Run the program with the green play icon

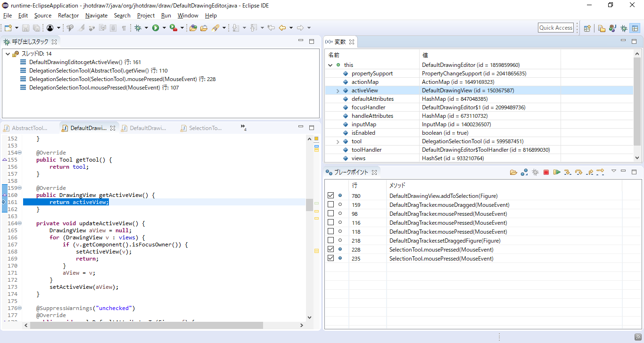156,28
